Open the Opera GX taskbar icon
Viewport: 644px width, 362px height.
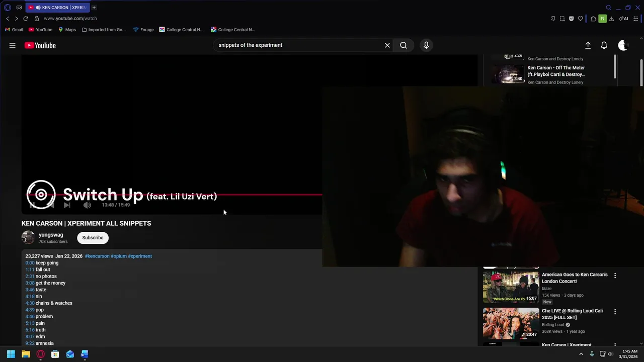click(40, 354)
